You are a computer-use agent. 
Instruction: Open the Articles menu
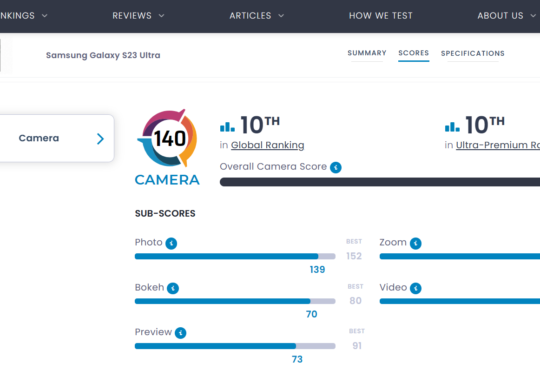250,16
